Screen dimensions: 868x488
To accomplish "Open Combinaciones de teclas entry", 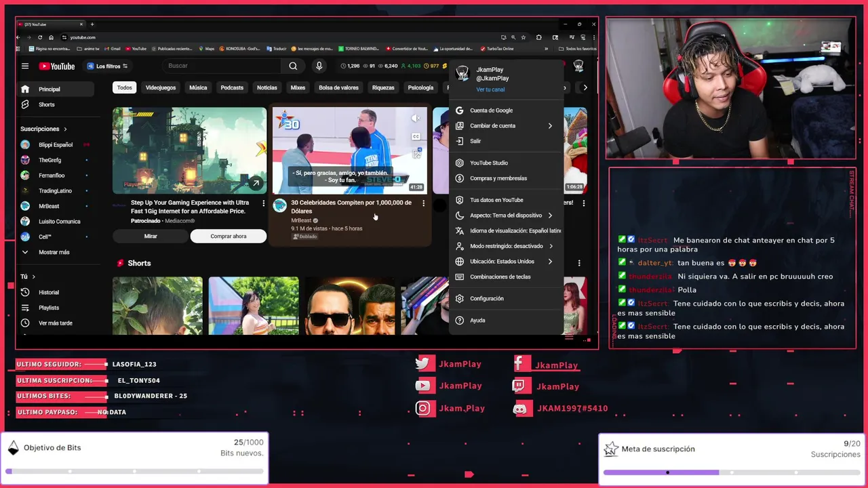I will point(506,277).
